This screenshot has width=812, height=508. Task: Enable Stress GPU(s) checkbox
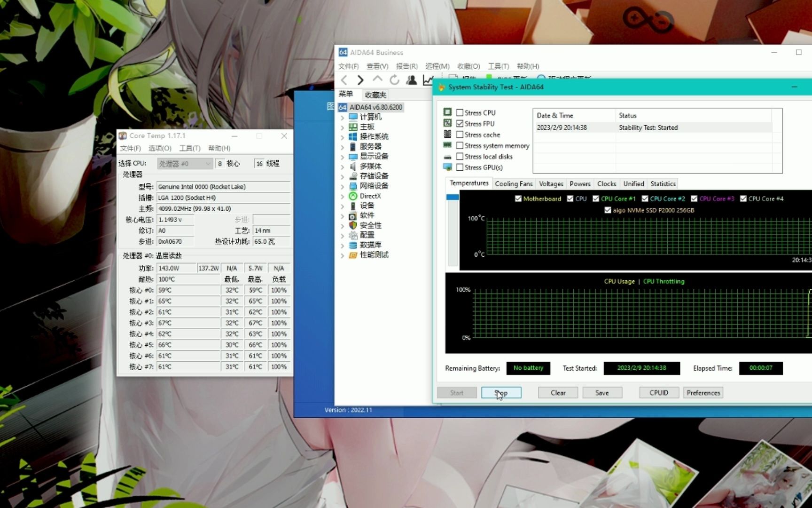click(x=460, y=167)
